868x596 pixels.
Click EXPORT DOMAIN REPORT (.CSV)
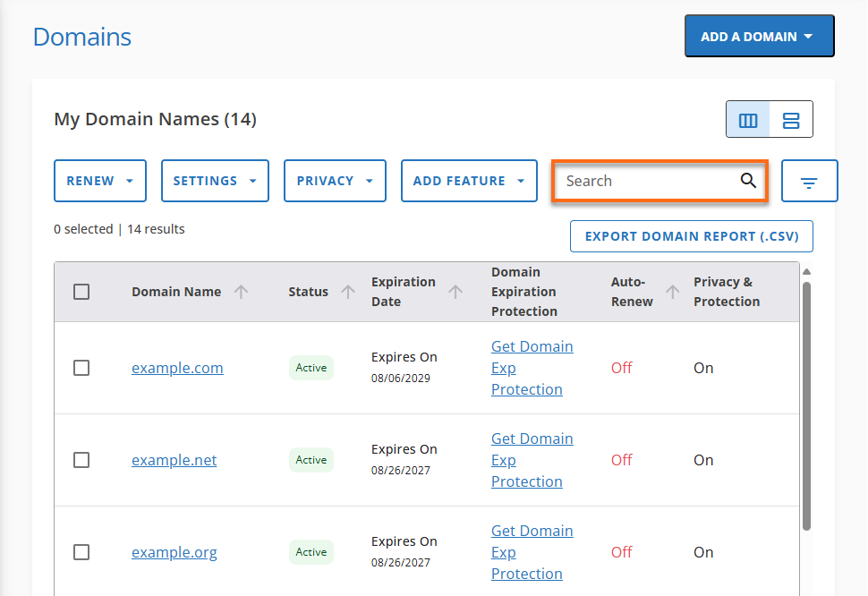click(691, 235)
